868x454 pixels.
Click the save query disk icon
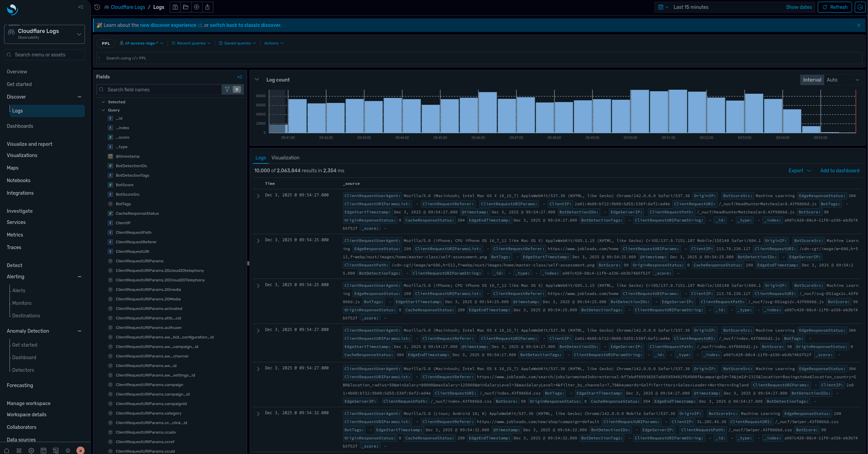tap(175, 7)
